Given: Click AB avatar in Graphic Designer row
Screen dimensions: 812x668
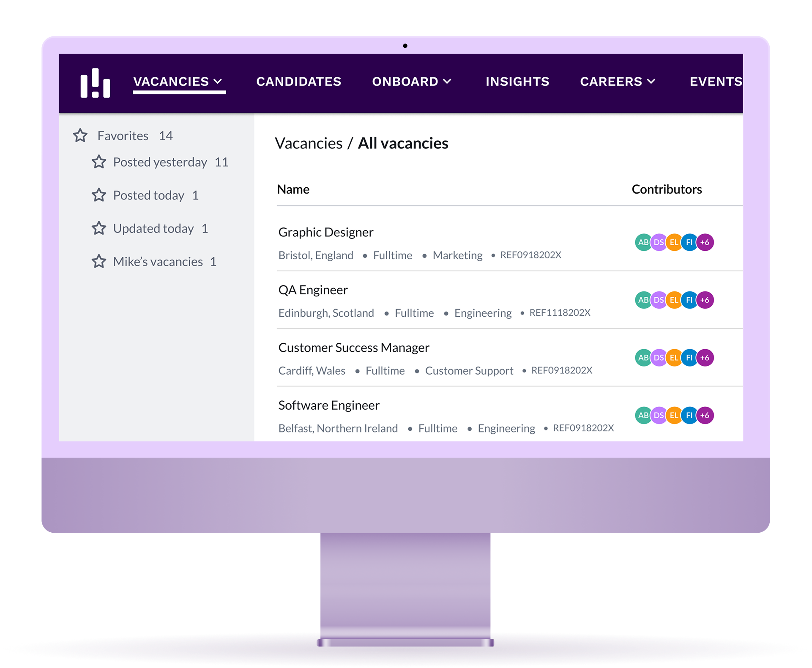Looking at the screenshot, I should point(642,242).
